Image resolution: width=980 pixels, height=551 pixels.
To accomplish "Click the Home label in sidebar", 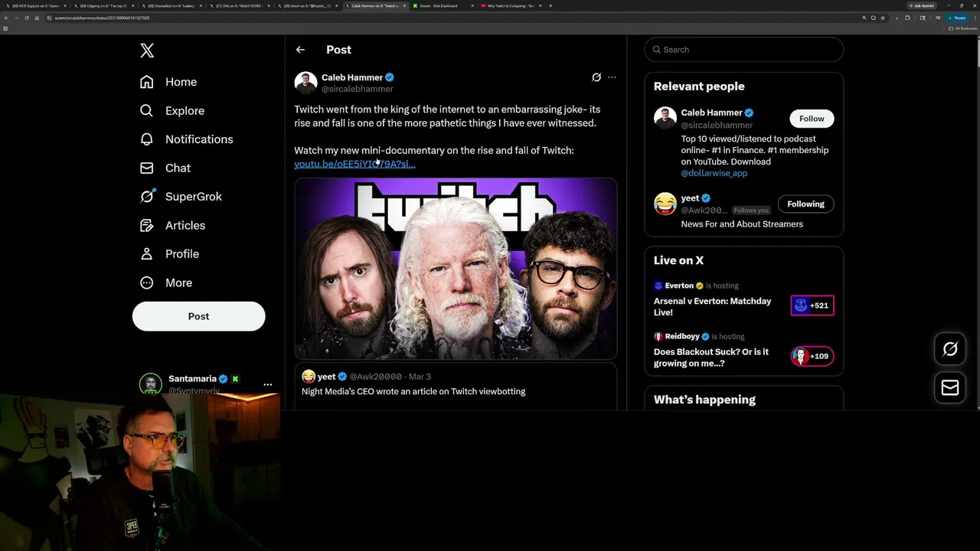I will tap(181, 82).
